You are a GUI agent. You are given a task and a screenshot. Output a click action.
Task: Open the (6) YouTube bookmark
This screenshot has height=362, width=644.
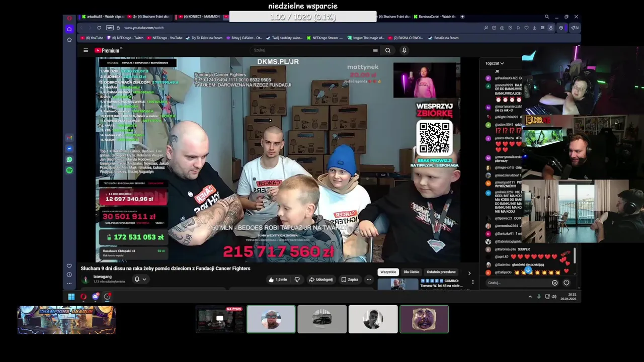[92, 38]
